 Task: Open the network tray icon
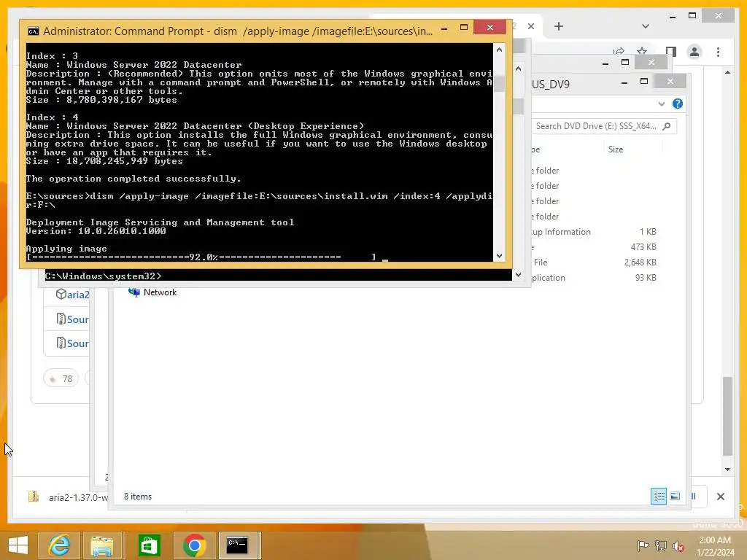pyautogui.click(x=660, y=545)
